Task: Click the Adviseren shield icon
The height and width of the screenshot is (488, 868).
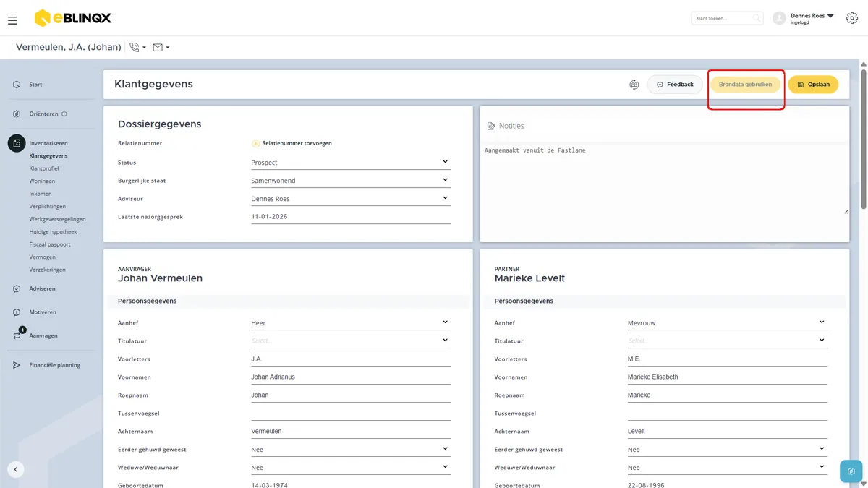Action: coord(16,288)
